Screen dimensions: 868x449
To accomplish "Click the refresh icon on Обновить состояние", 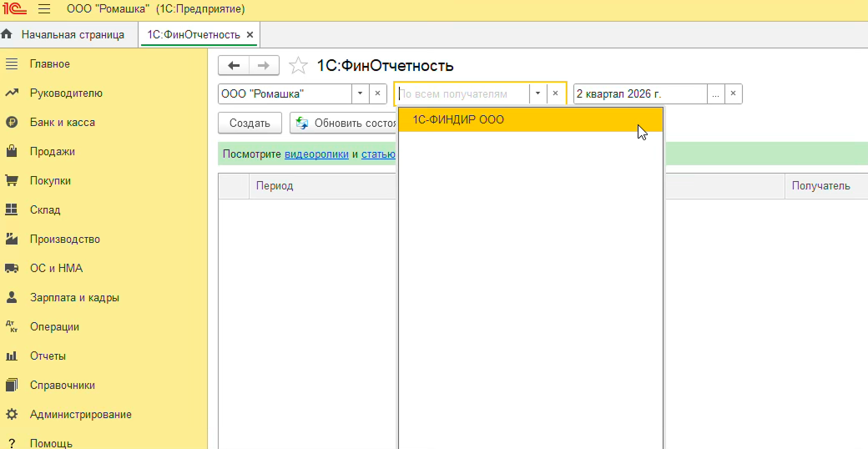I will point(302,123).
